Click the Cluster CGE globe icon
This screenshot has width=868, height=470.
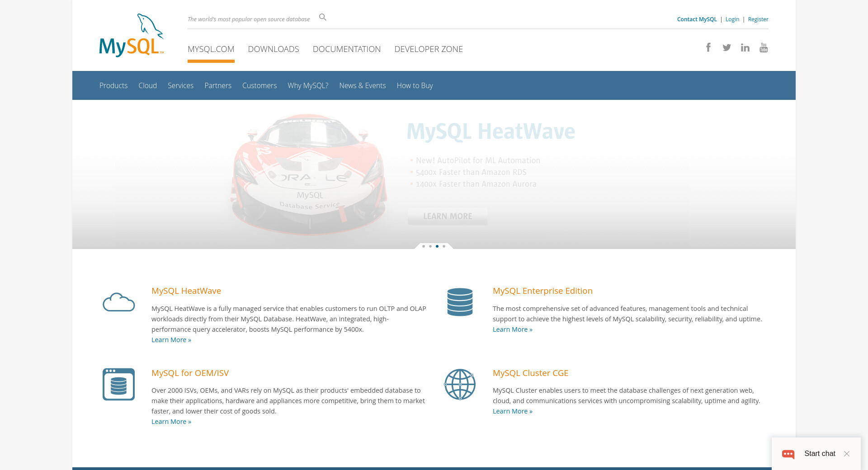[x=460, y=384]
